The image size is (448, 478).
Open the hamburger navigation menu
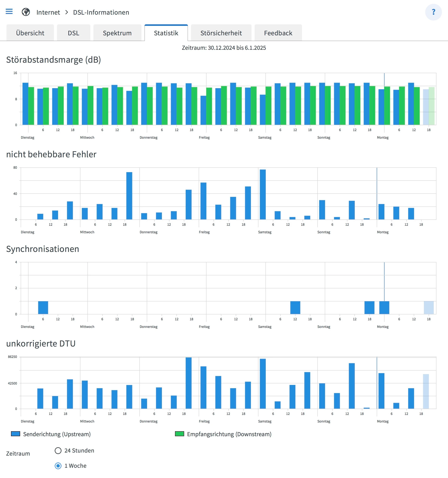point(9,11)
